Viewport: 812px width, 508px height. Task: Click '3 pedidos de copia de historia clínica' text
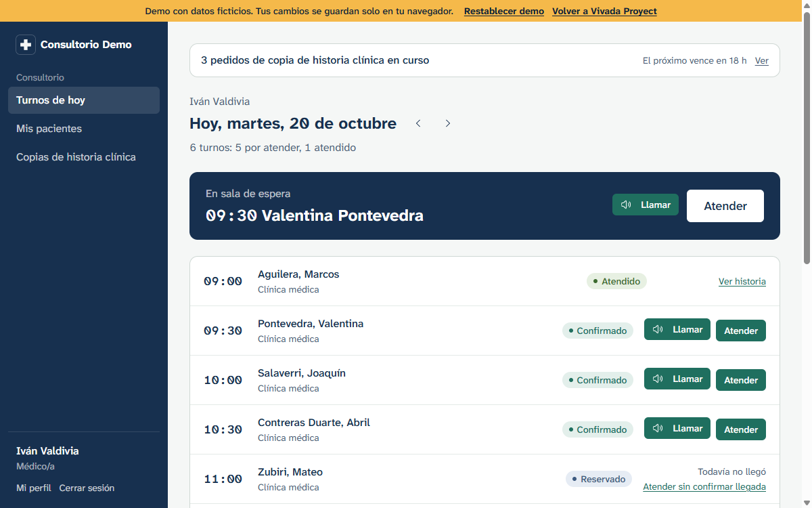pos(315,60)
